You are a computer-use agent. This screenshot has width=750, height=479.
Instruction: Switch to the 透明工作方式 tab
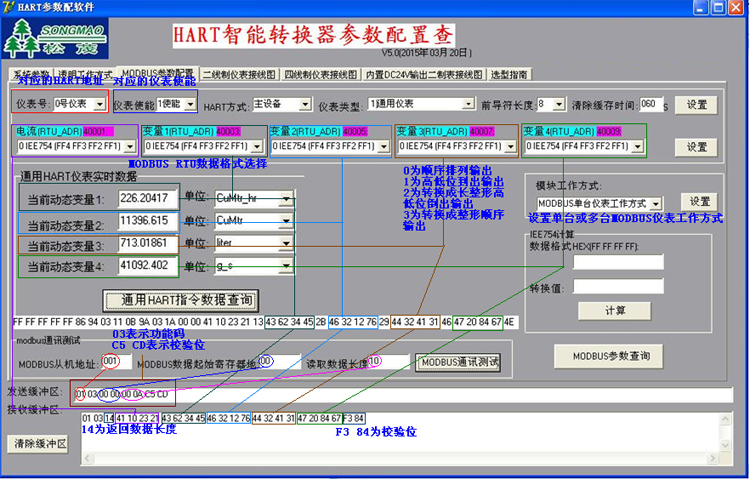(x=85, y=75)
